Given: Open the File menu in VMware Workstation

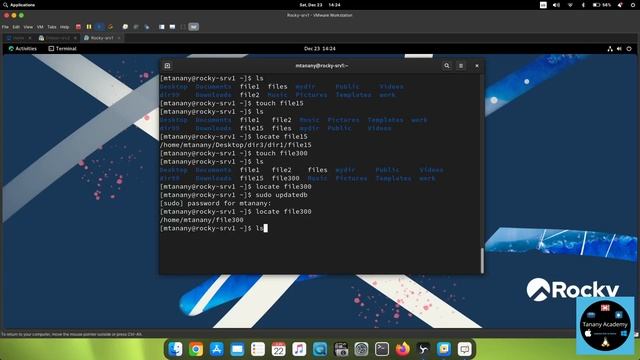Looking at the screenshot, I should pos(5,27).
